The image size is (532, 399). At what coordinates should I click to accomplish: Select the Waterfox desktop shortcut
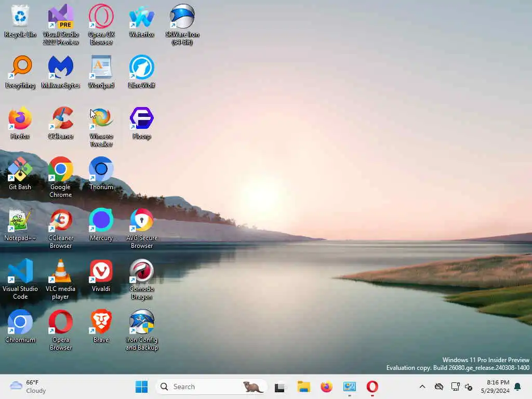(x=141, y=21)
